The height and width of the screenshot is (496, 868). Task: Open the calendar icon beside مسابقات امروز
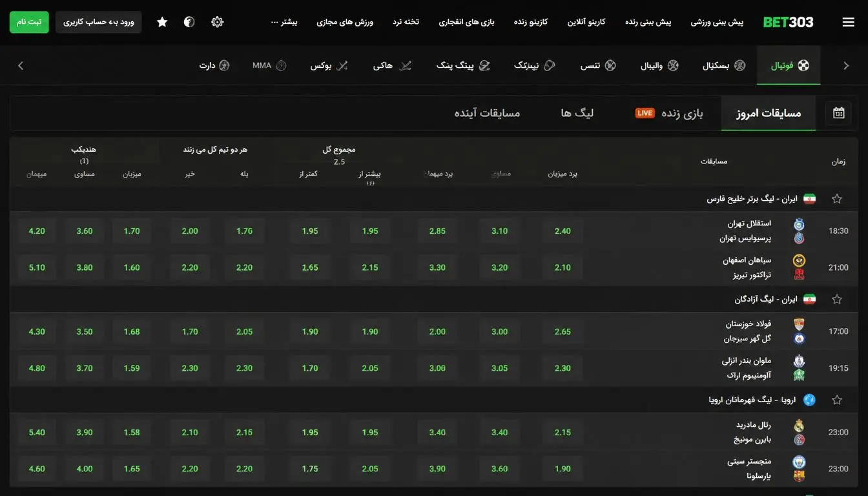(x=838, y=113)
